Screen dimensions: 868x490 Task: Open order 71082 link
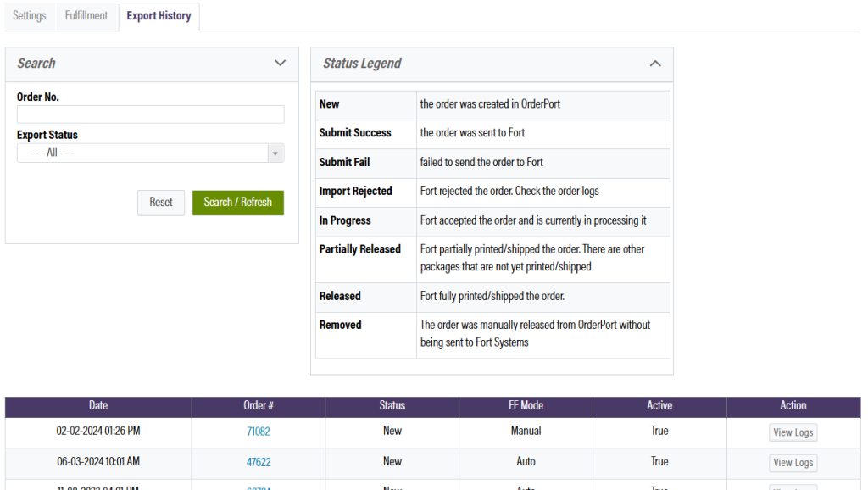point(258,432)
